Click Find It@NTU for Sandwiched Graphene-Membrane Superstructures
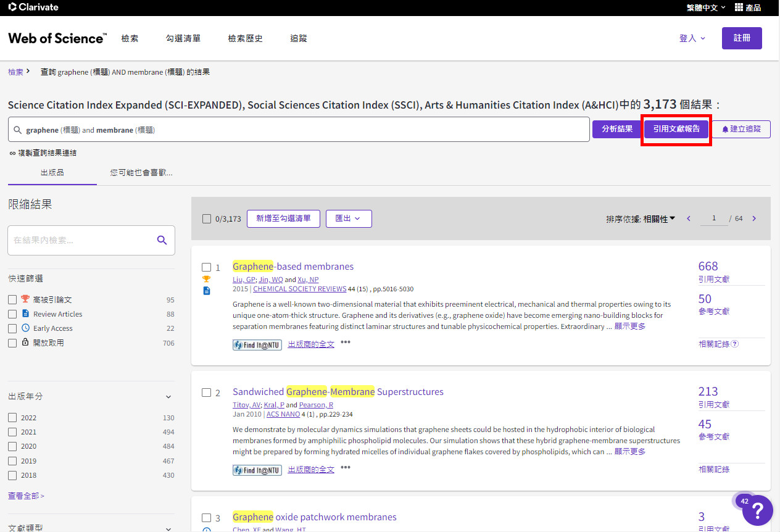The height and width of the screenshot is (532, 780). click(x=257, y=470)
